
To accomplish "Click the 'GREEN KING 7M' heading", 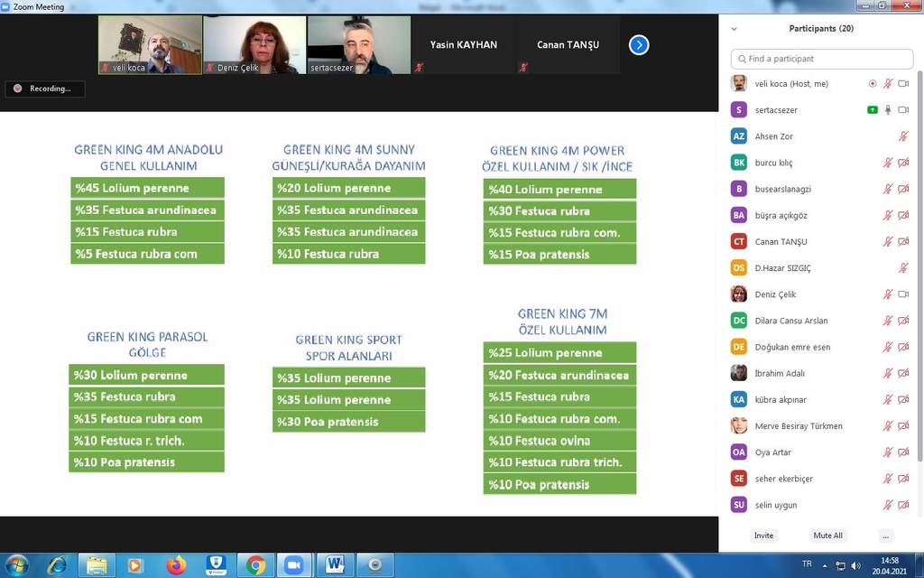I will click(563, 313).
